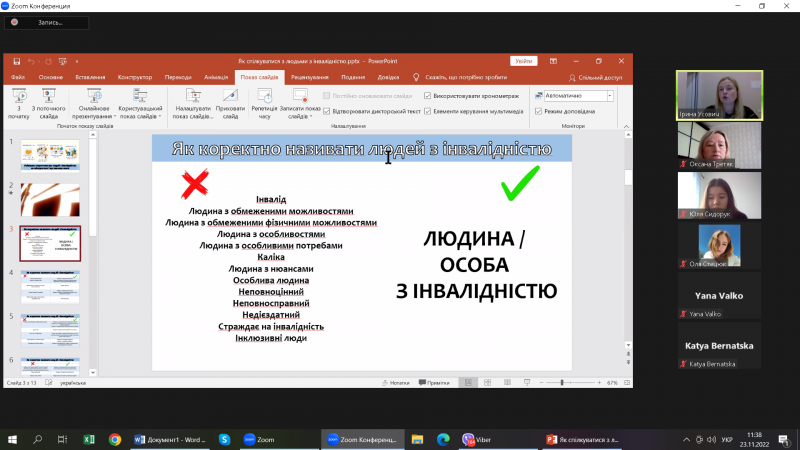Toggle 'Відтворювати дикторський текст' checkbox
The height and width of the screenshot is (450, 800).
click(x=327, y=111)
